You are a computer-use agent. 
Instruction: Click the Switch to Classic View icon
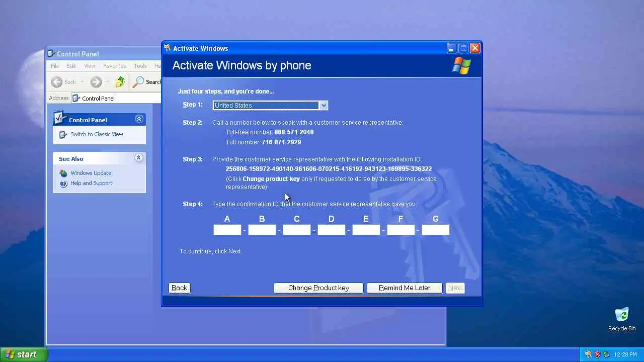coord(63,135)
